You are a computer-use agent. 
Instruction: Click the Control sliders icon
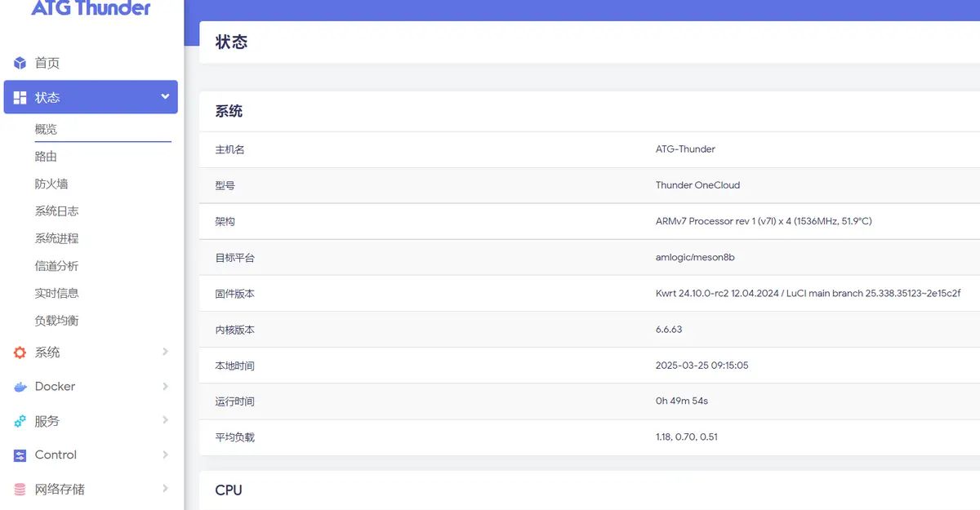(20, 455)
